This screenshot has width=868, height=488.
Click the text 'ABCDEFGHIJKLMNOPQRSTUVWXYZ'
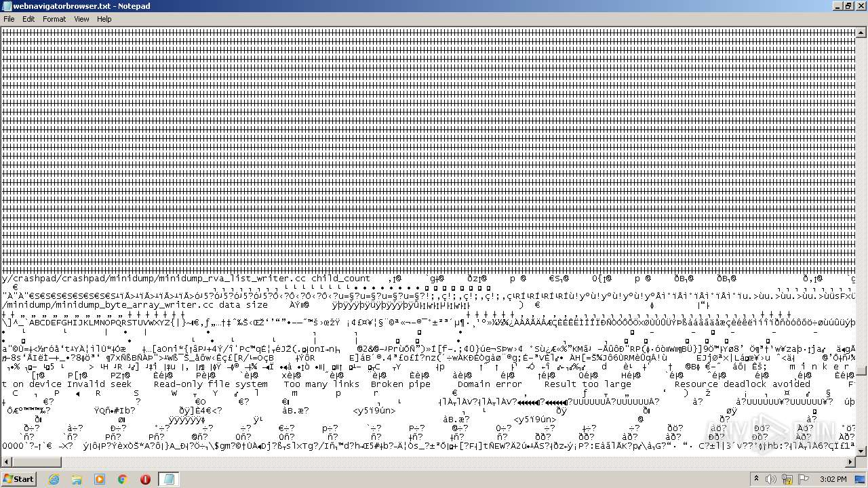(98, 322)
